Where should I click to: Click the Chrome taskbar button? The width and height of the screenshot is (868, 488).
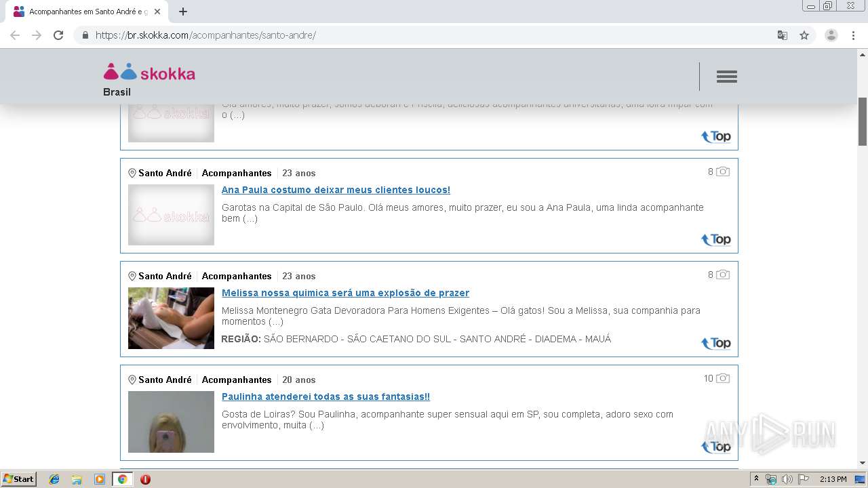(122, 479)
